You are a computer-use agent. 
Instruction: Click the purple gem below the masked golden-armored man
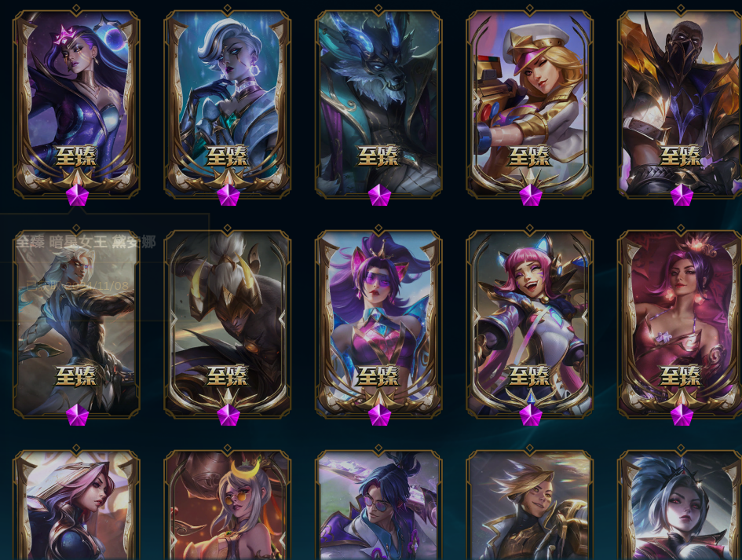tap(682, 195)
